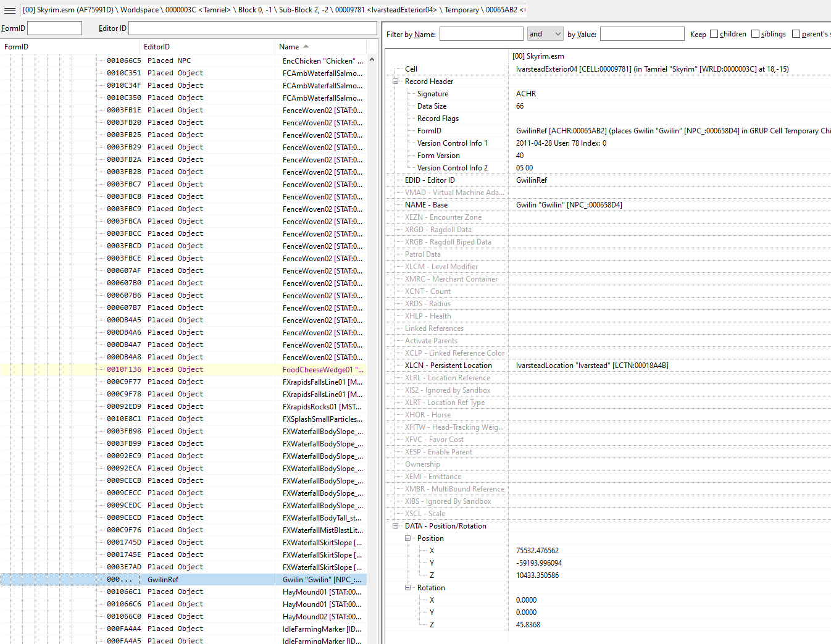The width and height of the screenshot is (831, 644).
Task: Collapse the Position node
Action: pyautogui.click(x=408, y=538)
